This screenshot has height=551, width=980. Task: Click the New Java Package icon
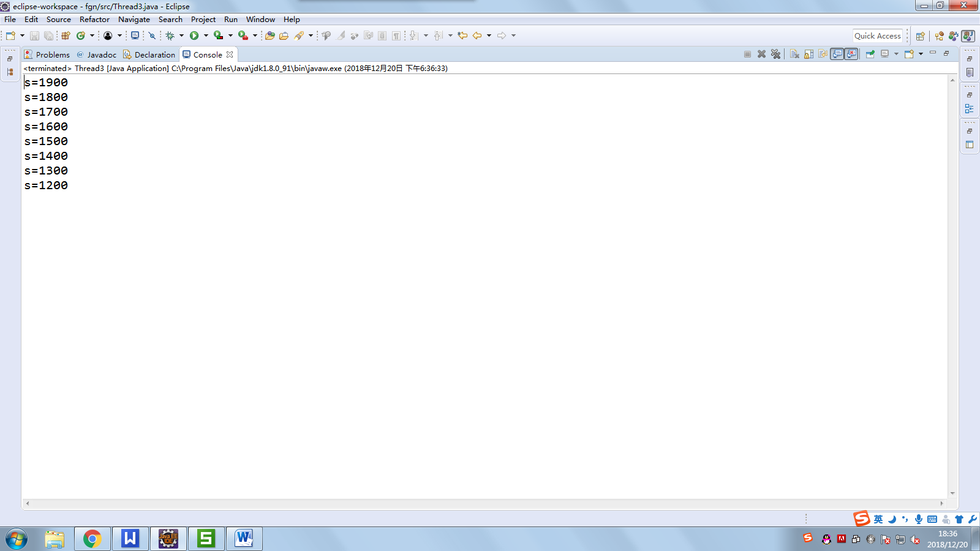coord(66,36)
